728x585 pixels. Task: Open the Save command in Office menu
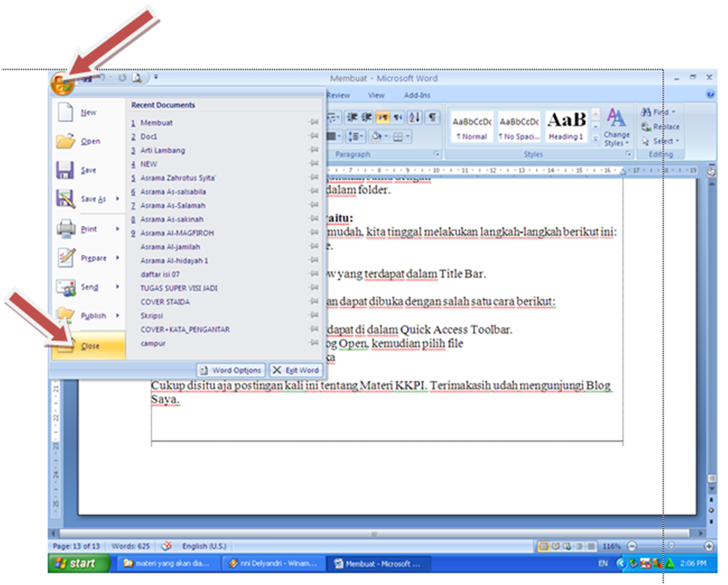(81, 170)
